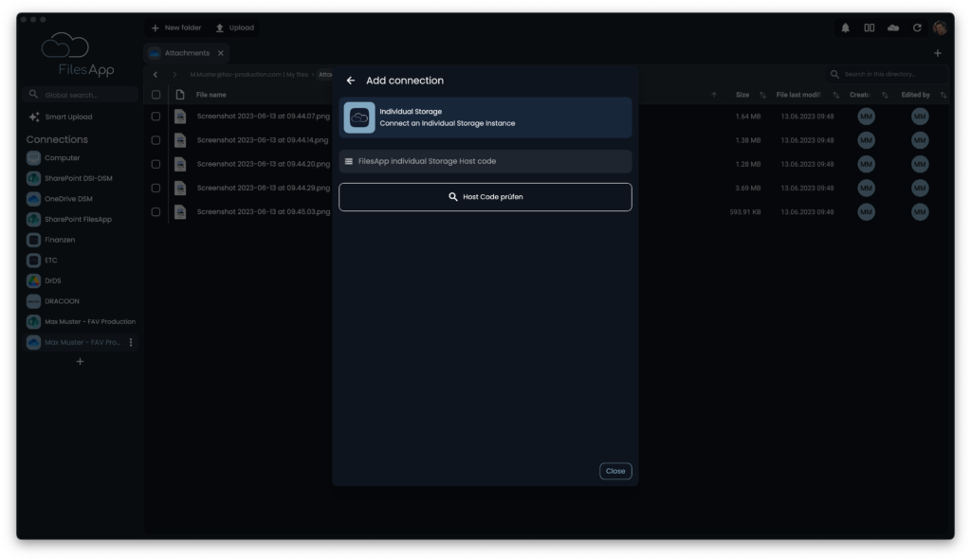Open the DrDS connection
Image resolution: width=971 pixels, height=560 pixels.
point(44,280)
